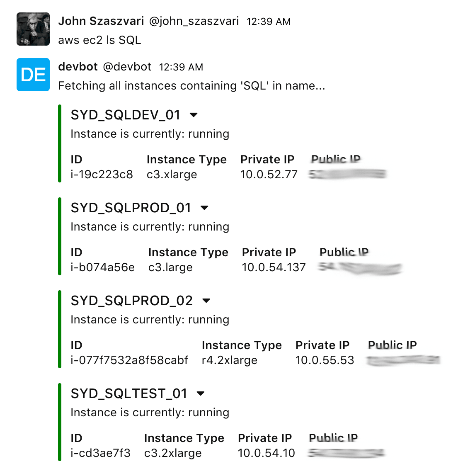Collapse the SYD_SQLTEST_01 attachment arrow
Viewport: 475px width, 476px height.
[201, 393]
